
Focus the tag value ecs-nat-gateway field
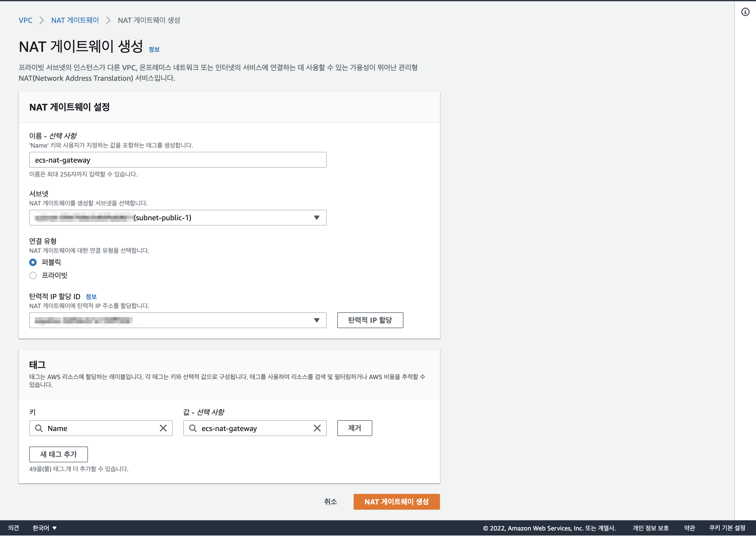pos(255,428)
